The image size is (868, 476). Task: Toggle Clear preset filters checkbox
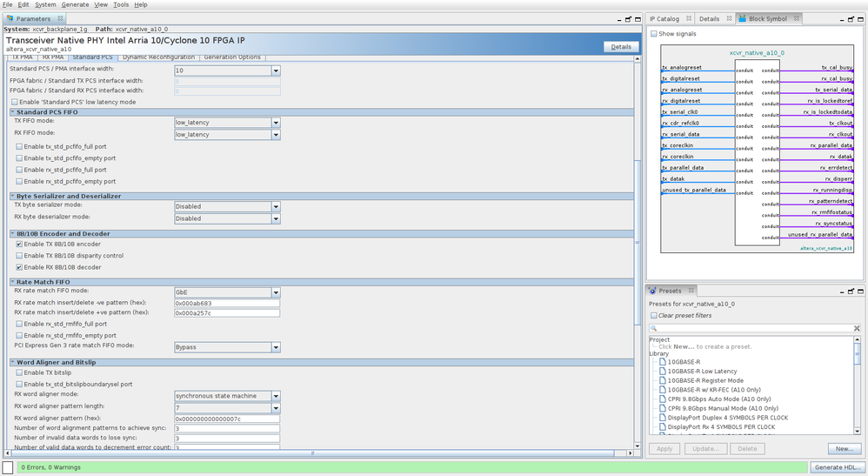(x=654, y=316)
